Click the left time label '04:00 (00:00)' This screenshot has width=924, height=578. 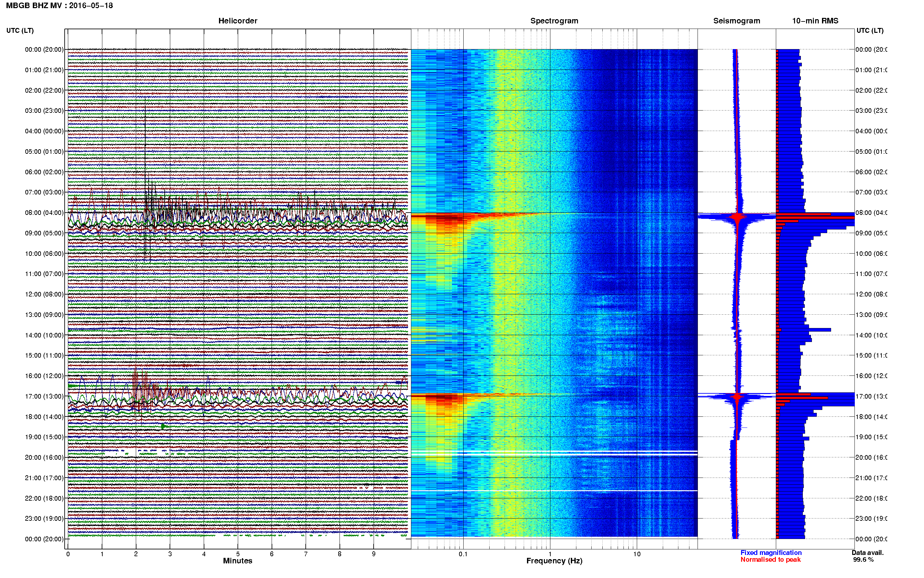point(44,131)
